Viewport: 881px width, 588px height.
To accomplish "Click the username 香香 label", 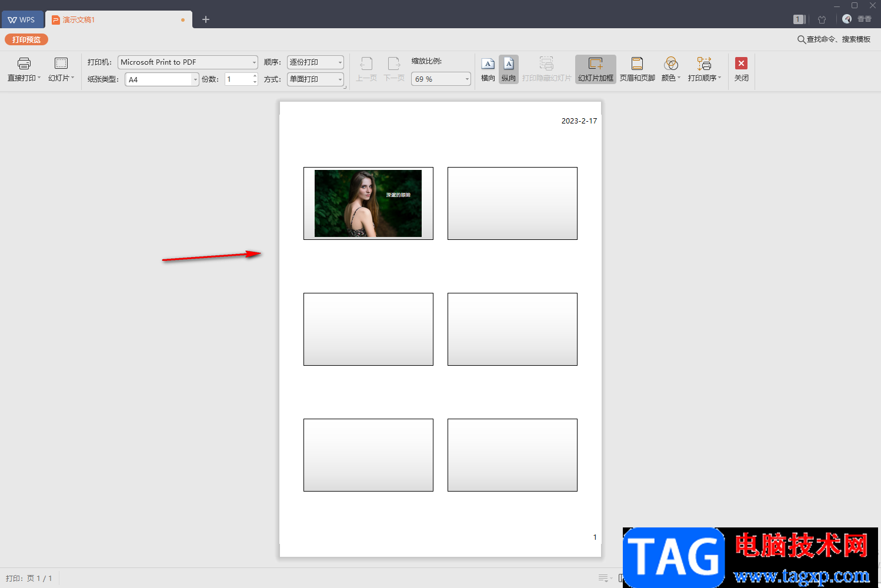I will pyautogui.click(x=865, y=19).
